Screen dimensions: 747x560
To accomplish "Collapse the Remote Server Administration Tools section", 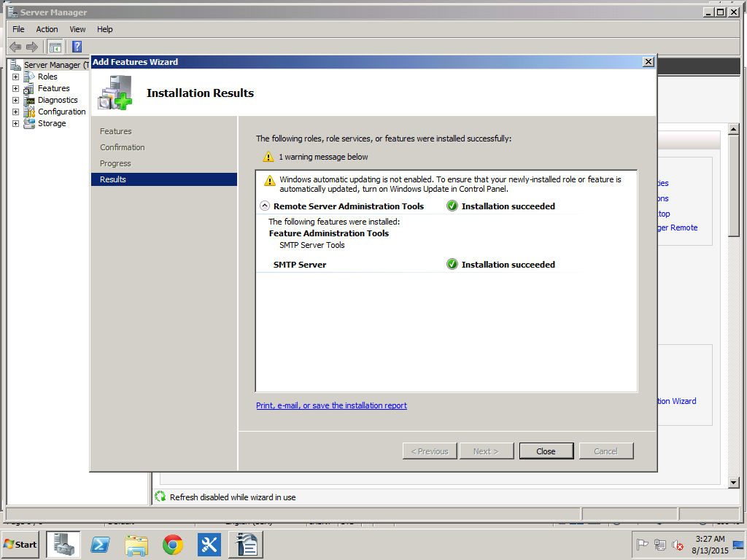I will click(x=264, y=206).
